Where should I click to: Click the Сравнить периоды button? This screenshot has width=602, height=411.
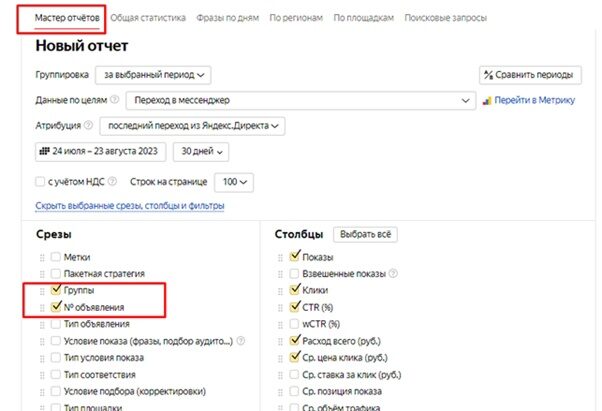click(530, 74)
